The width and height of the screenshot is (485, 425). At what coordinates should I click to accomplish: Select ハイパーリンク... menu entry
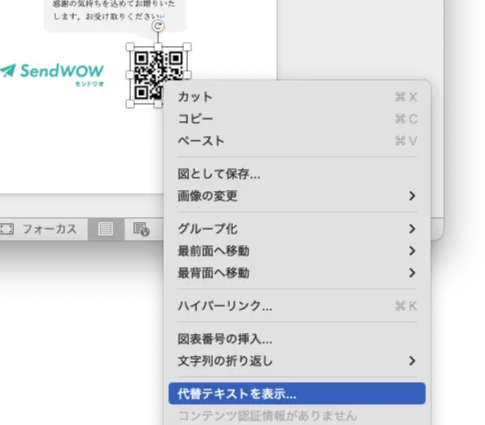click(297, 306)
